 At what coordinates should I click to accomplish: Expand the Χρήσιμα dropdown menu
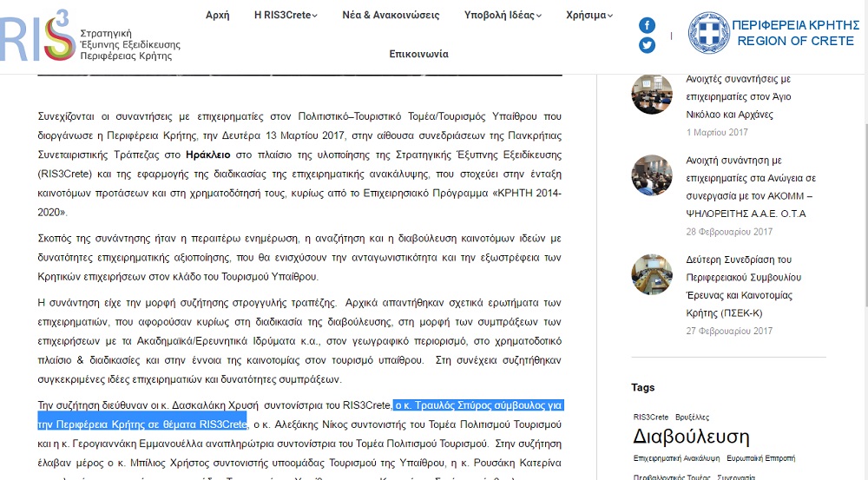[x=589, y=15]
